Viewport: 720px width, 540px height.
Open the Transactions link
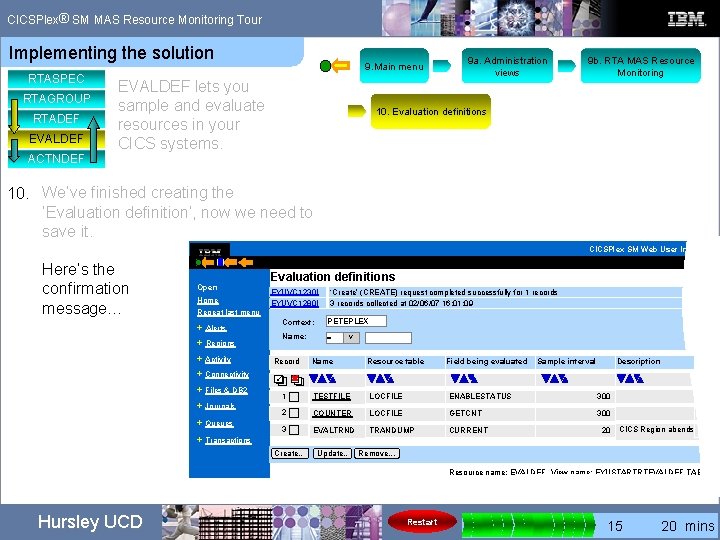click(x=228, y=440)
